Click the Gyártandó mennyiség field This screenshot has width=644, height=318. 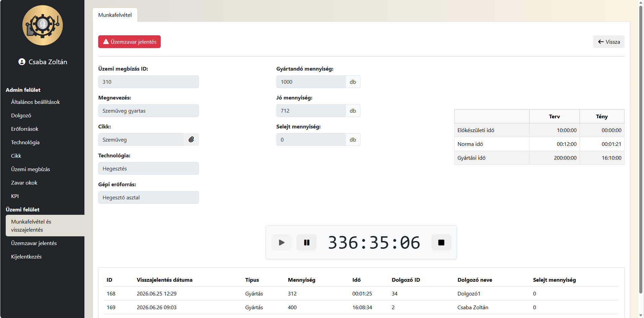tap(311, 82)
